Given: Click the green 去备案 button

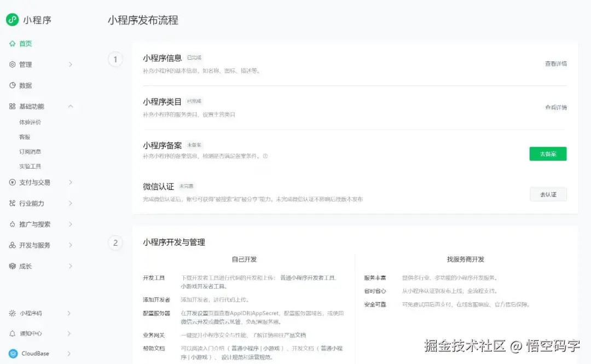Looking at the screenshot, I should tap(548, 153).
